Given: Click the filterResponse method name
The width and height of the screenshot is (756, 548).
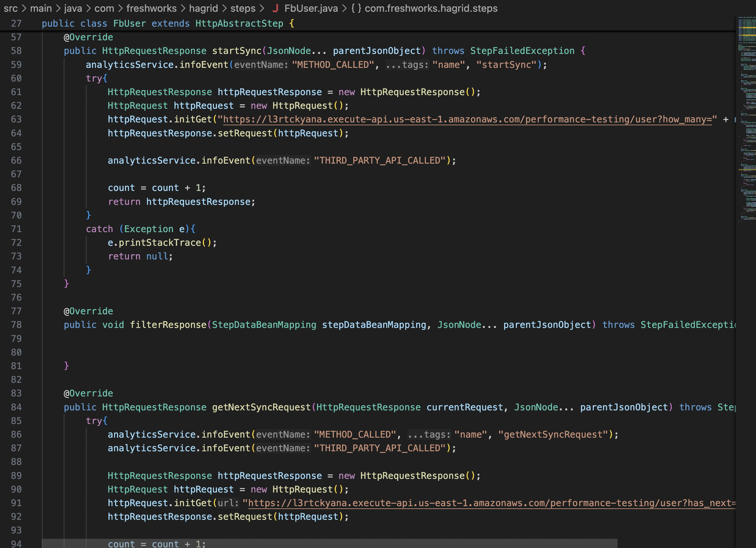Looking at the screenshot, I should pyautogui.click(x=168, y=325).
